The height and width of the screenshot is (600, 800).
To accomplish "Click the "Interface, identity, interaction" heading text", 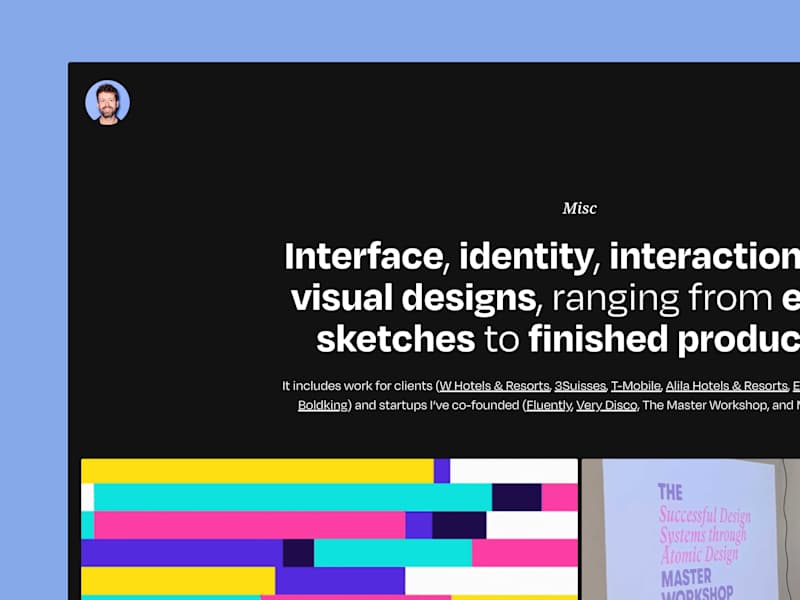I will tap(542, 256).
